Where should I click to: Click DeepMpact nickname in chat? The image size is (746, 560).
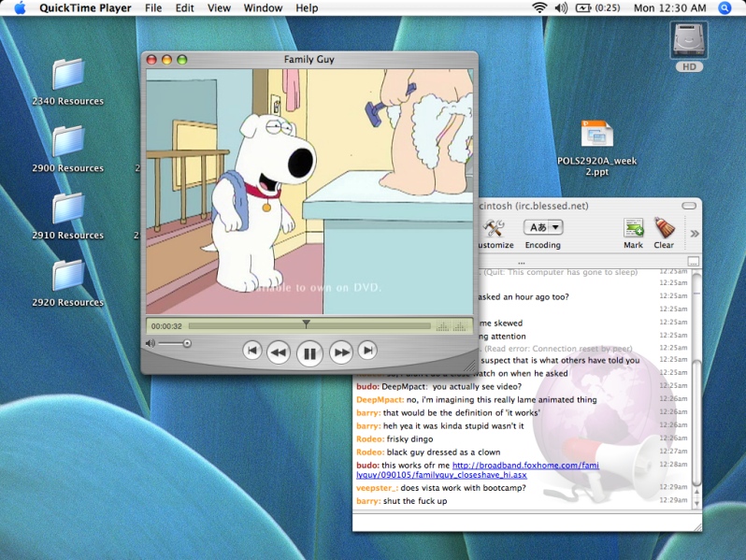[380, 399]
